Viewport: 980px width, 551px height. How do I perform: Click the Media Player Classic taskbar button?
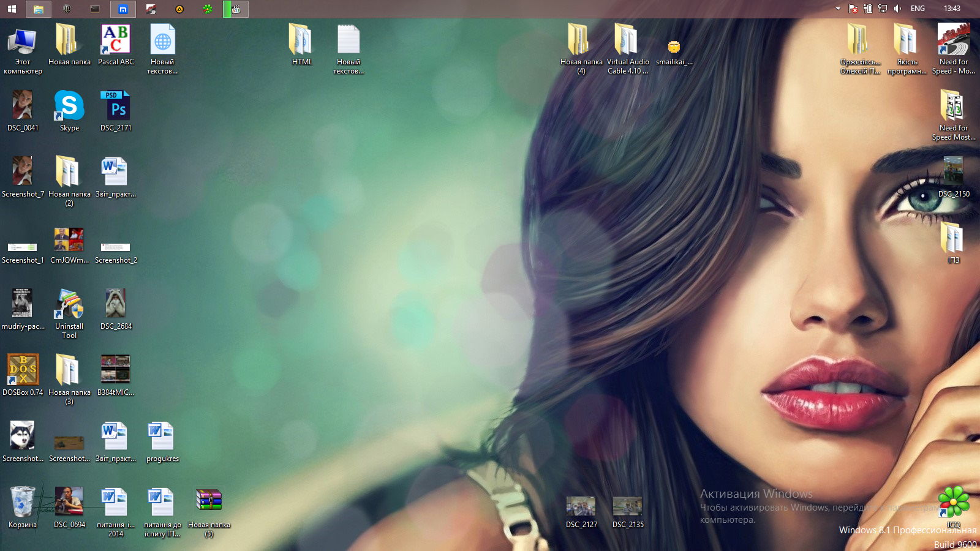(236, 9)
